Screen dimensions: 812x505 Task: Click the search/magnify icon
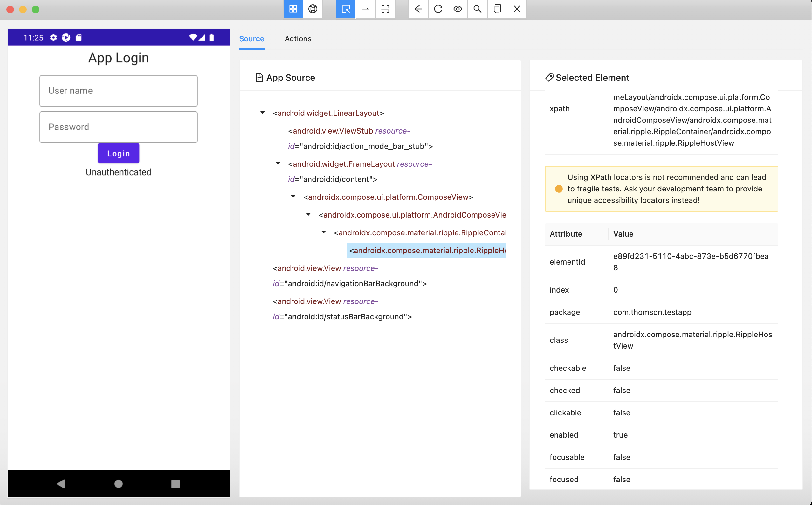tap(477, 9)
